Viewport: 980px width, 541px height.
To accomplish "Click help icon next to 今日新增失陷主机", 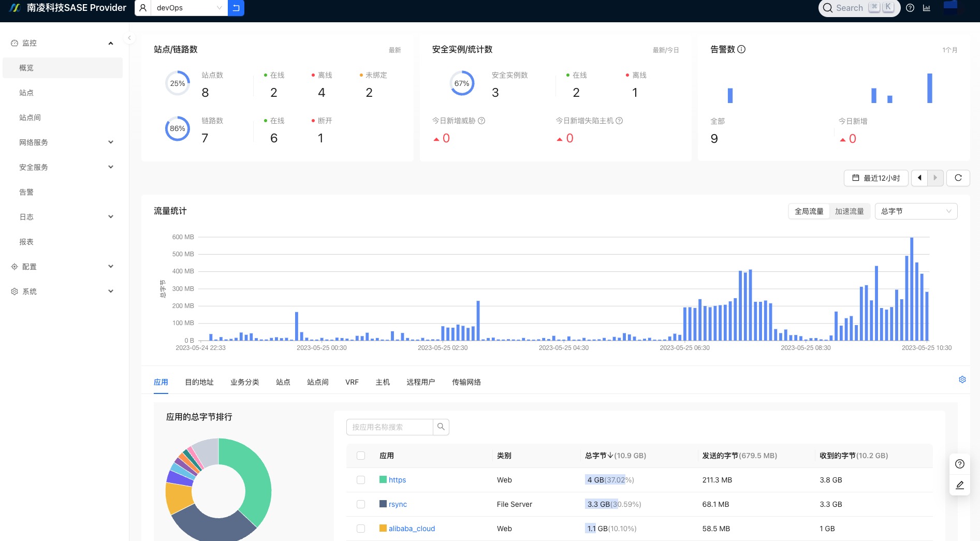I will tap(619, 121).
